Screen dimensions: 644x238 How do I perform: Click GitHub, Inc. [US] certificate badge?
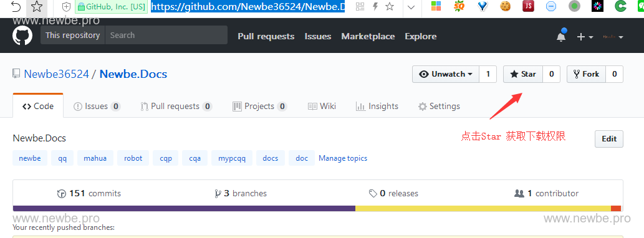[x=111, y=7]
